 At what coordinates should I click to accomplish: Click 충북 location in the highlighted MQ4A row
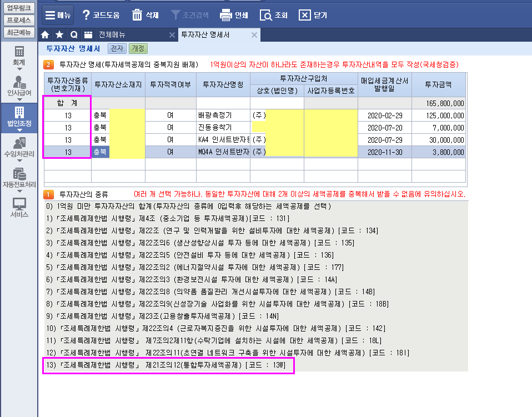100,152
